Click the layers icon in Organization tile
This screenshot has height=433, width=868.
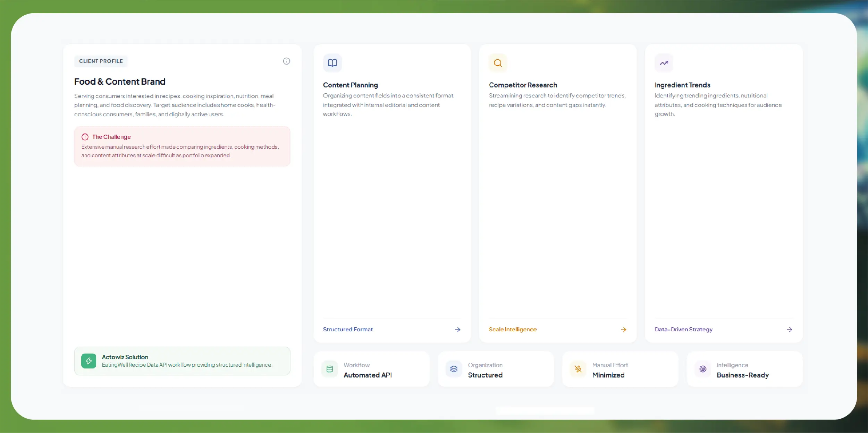454,369
